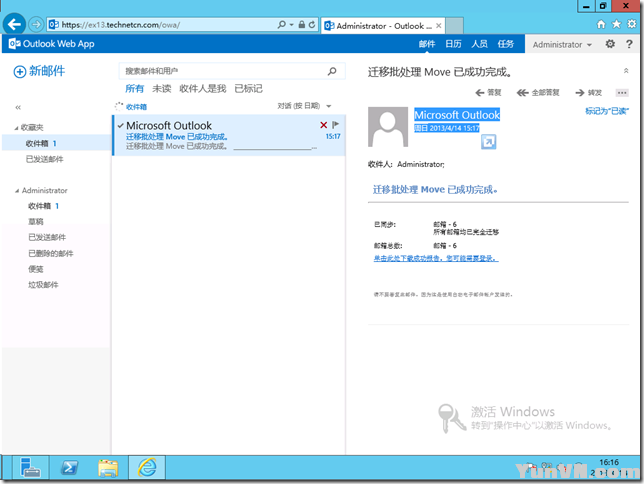Image resolution: width=644 pixels, height=484 pixels.
Task: Select Inbox under Favorites
Action: pos(56,143)
